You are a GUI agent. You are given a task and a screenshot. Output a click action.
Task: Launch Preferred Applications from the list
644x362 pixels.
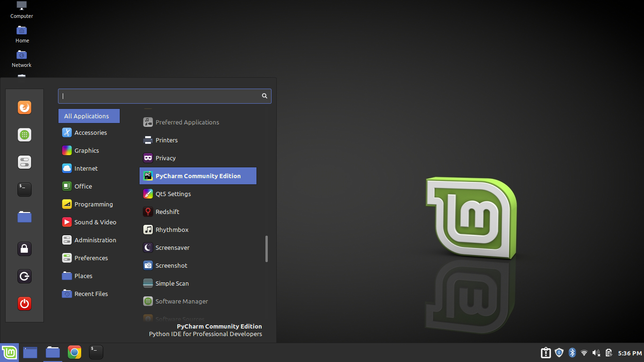pos(198,123)
